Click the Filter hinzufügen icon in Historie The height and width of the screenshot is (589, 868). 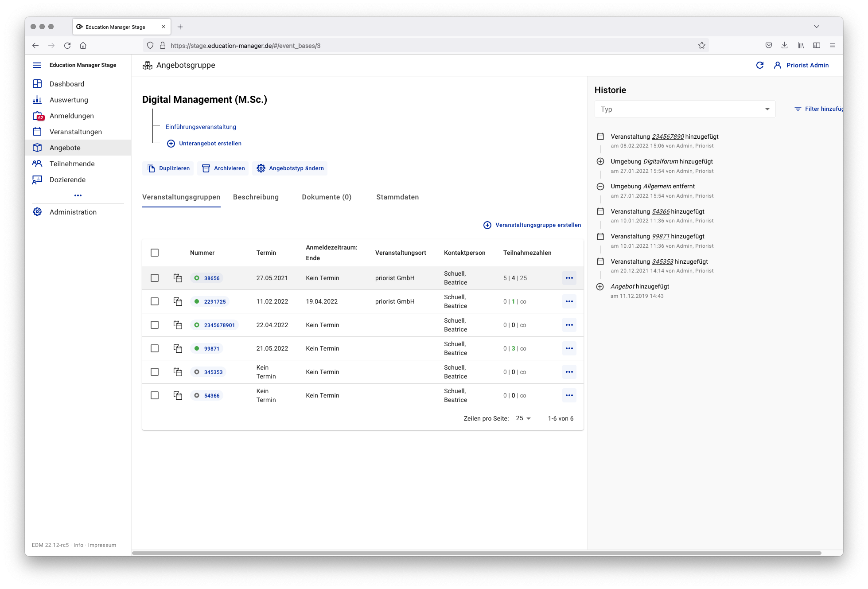pyautogui.click(x=798, y=109)
